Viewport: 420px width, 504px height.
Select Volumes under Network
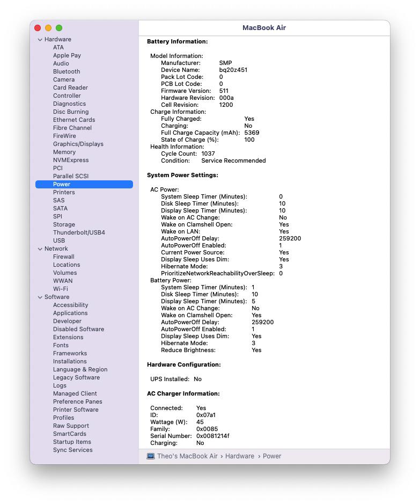coord(65,273)
